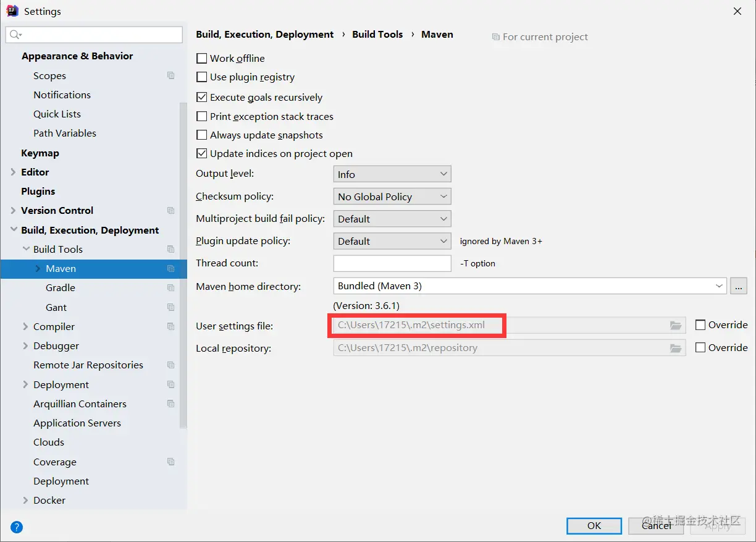
Task: Collapse the Build Tools tree node
Action: coord(26,249)
